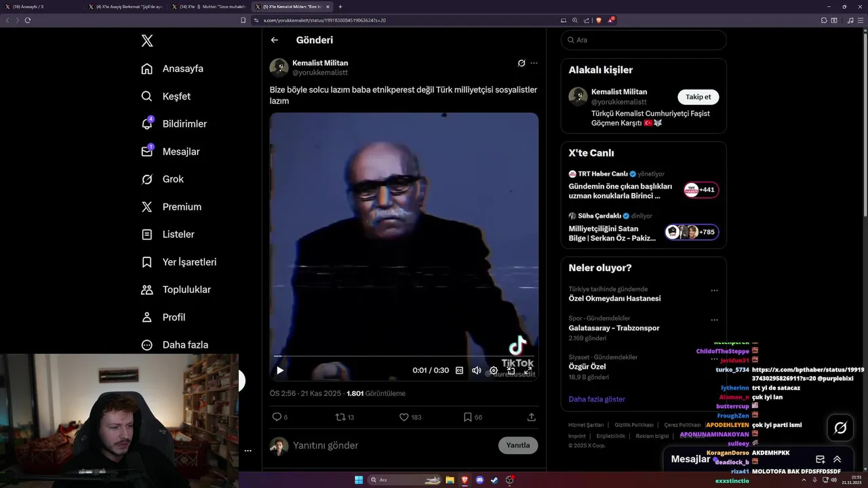The image size is (868, 488).
Task: Open more options for Özel Okmeydanı Hastanesi trend
Action: pyautogui.click(x=714, y=290)
